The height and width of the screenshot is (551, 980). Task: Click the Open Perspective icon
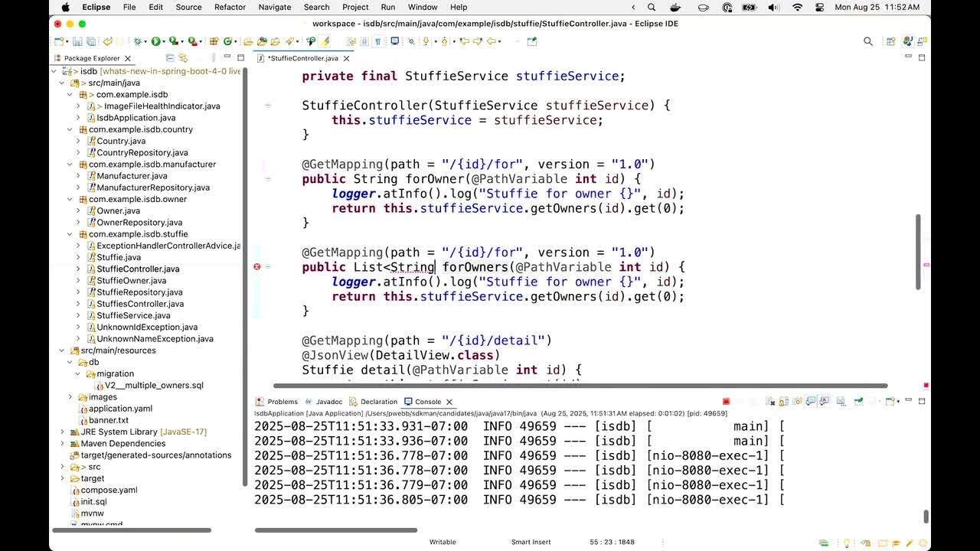pyautogui.click(x=890, y=41)
